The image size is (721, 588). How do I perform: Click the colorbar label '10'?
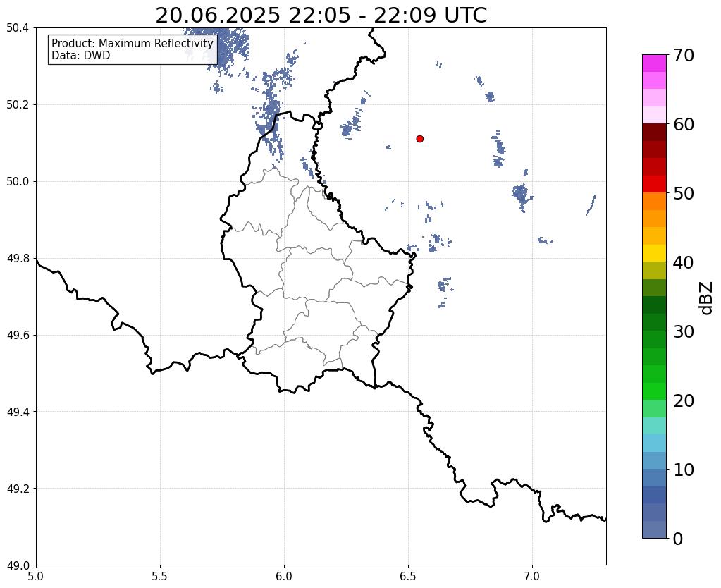point(684,470)
